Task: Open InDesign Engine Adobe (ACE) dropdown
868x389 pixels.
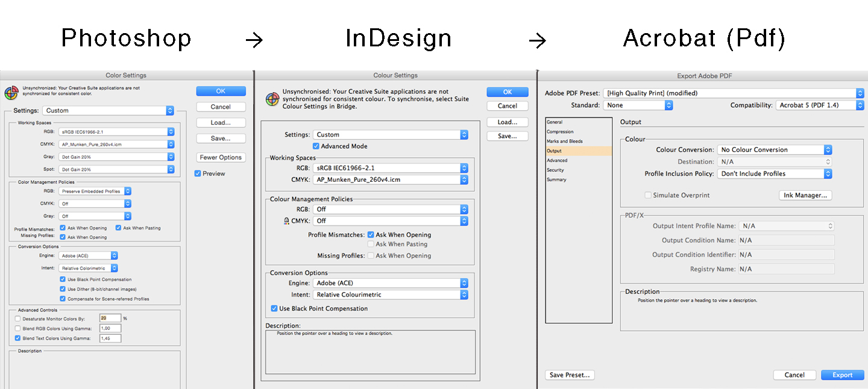Action: (391, 283)
